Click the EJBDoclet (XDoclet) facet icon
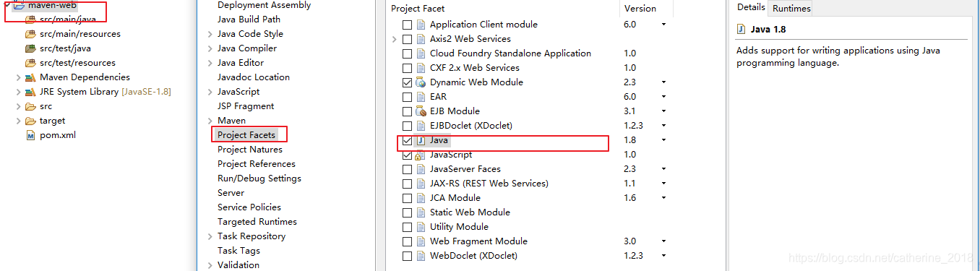Viewport: 980px width, 271px height. coord(421,126)
